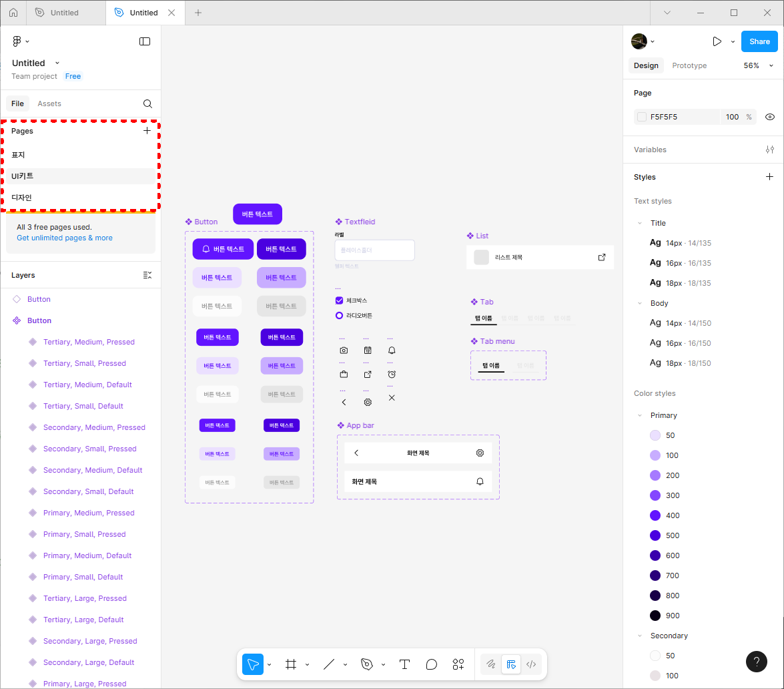The height and width of the screenshot is (689, 784).
Task: Select the Comment tool
Action: tap(432, 664)
